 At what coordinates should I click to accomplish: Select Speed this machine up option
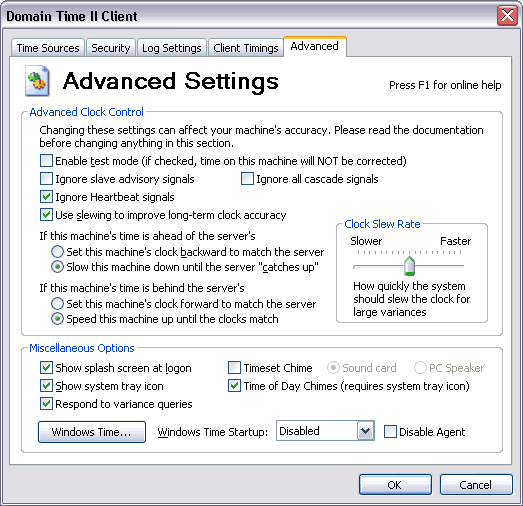click(57, 319)
